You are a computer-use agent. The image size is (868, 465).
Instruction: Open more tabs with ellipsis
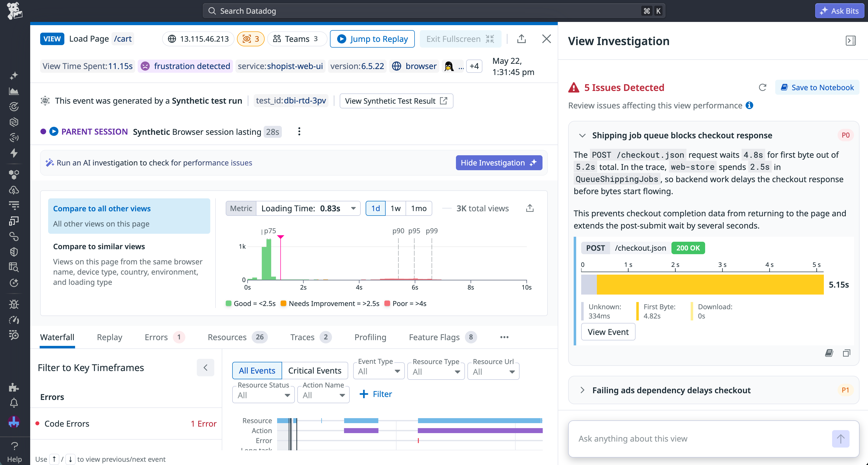tap(504, 337)
